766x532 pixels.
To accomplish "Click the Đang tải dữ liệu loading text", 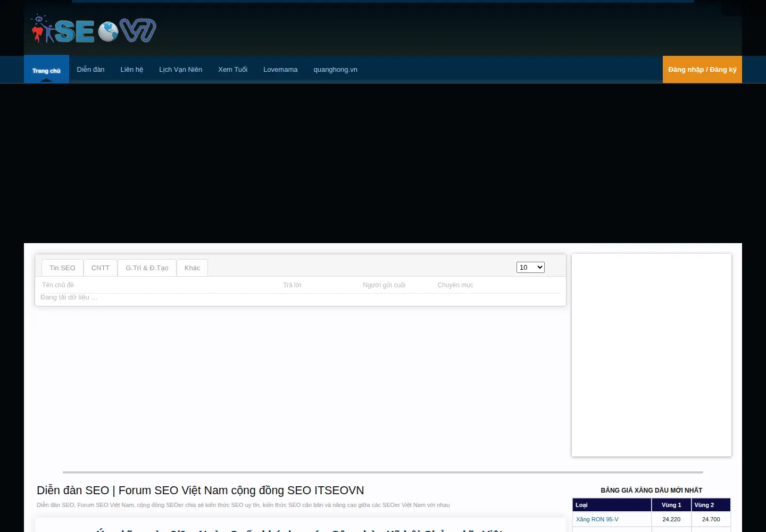I will [x=69, y=297].
